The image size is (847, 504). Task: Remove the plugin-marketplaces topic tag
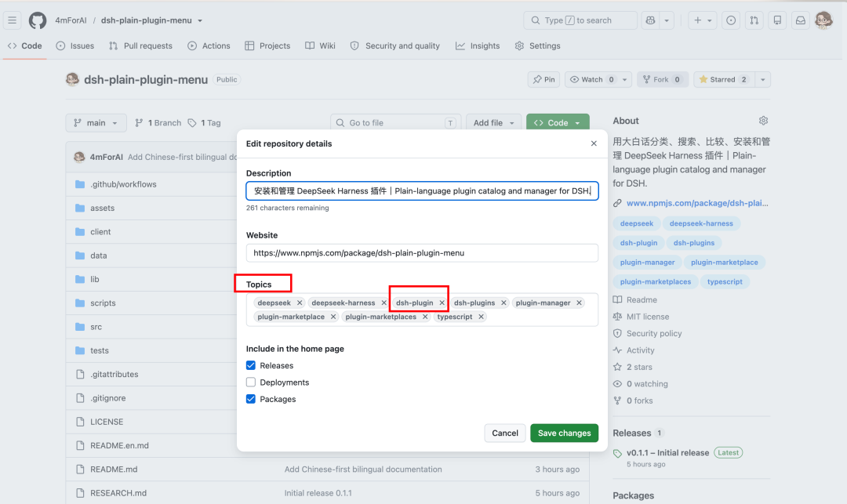(425, 317)
